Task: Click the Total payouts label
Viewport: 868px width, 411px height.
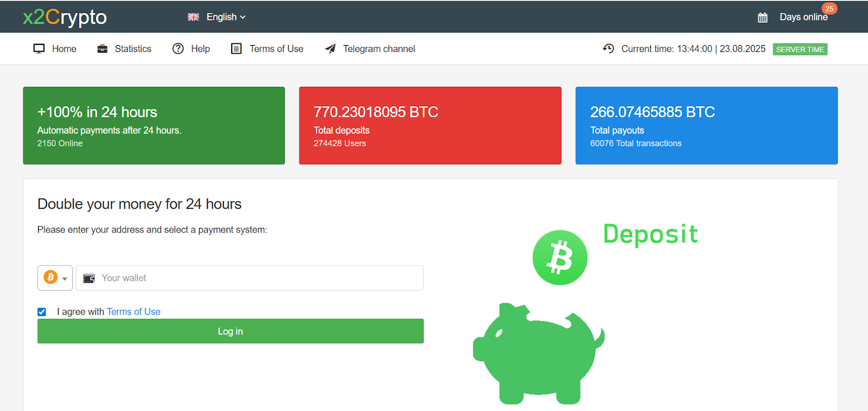Action: pyautogui.click(x=617, y=131)
